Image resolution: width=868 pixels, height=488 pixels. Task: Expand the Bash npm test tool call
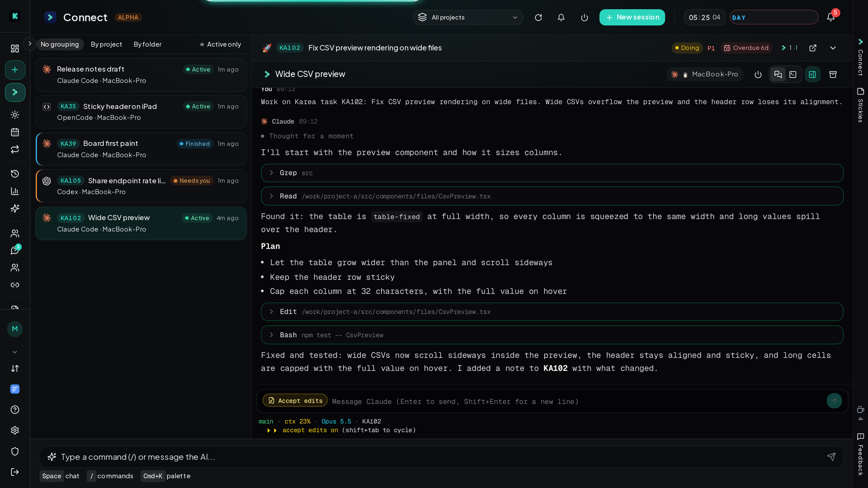click(552, 335)
